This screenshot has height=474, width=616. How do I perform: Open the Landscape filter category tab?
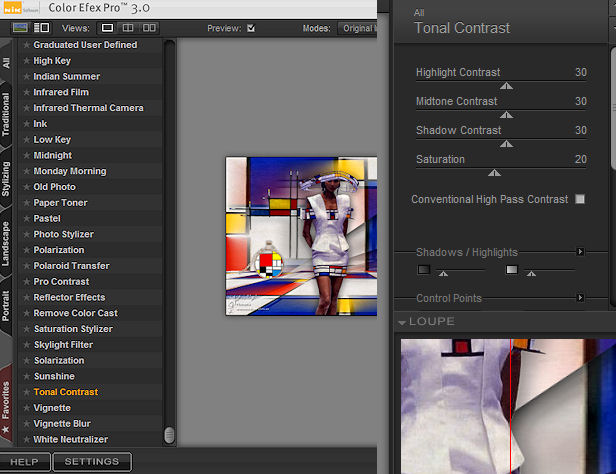7,243
